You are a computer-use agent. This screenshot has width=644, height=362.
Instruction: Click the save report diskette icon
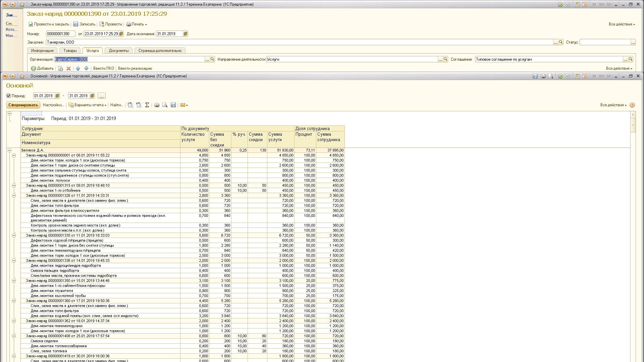pos(173,105)
